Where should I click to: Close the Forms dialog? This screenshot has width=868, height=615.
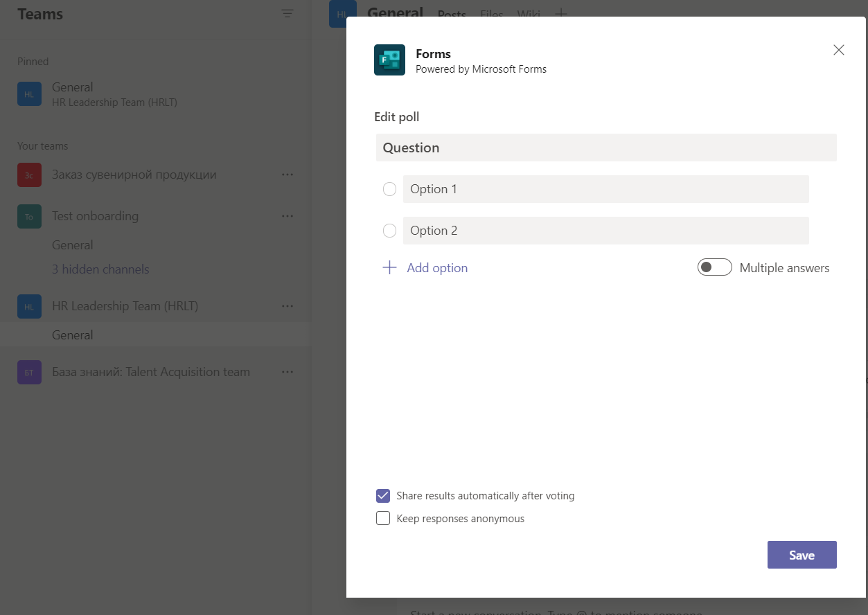(839, 50)
